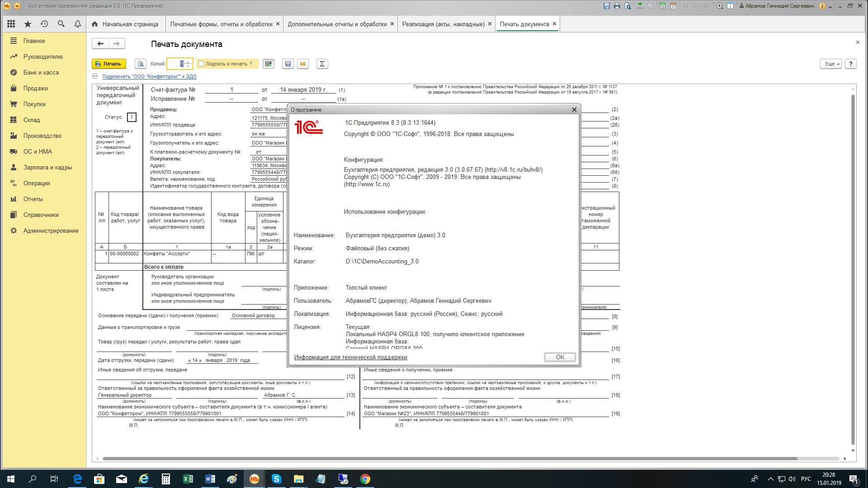Click the title bar save diskette icon
This screenshot has width=868, height=488.
[607, 6]
